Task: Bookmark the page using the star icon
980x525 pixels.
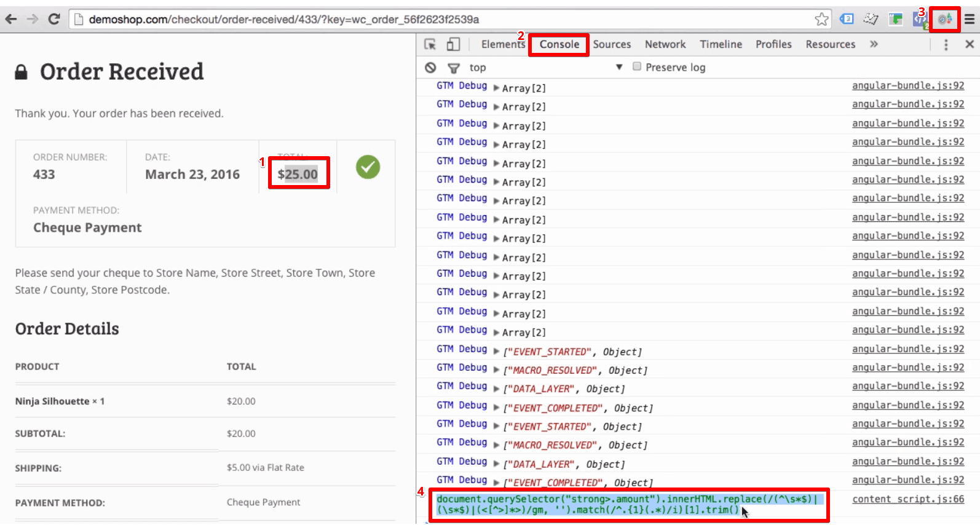Action: click(821, 19)
